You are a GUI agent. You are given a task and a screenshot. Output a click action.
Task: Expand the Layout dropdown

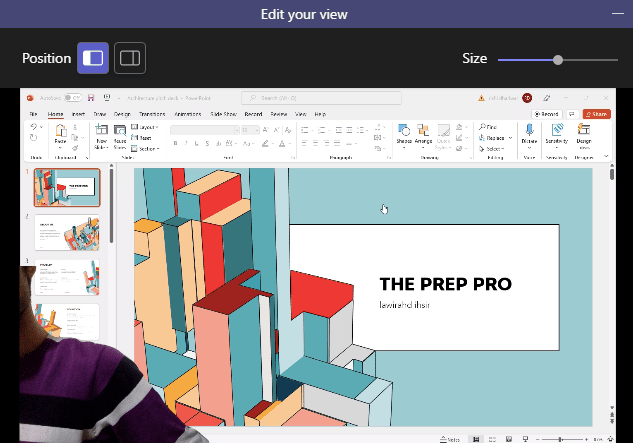[x=145, y=127]
